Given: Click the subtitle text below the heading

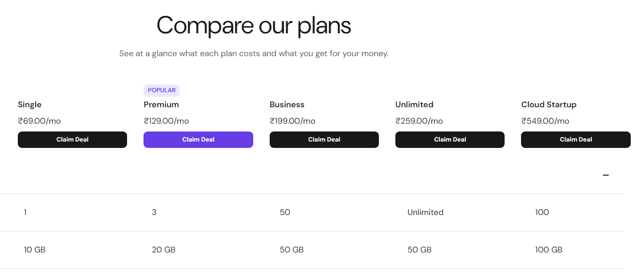Looking at the screenshot, I should (x=253, y=53).
